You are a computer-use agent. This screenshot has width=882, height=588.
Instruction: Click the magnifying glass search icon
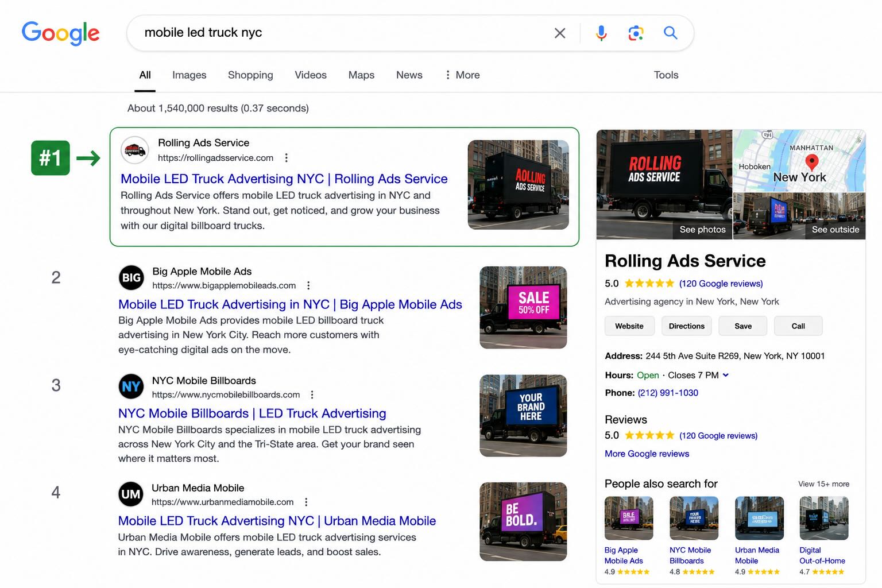[x=670, y=33]
